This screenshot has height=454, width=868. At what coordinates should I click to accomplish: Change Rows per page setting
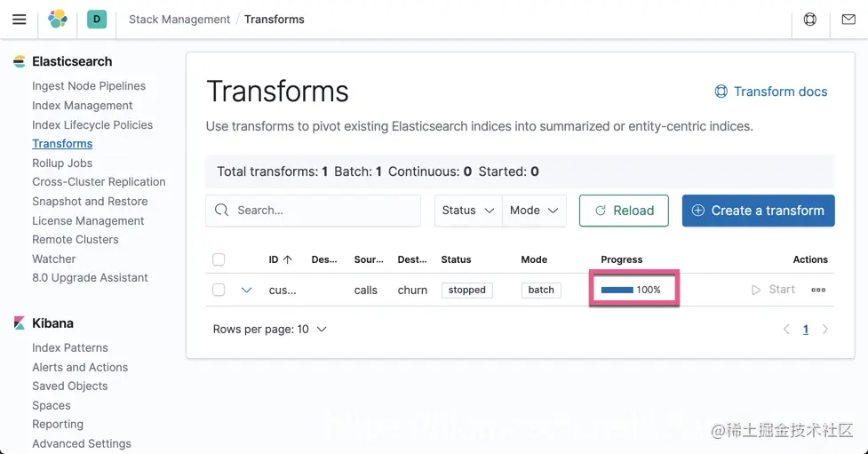click(x=269, y=330)
